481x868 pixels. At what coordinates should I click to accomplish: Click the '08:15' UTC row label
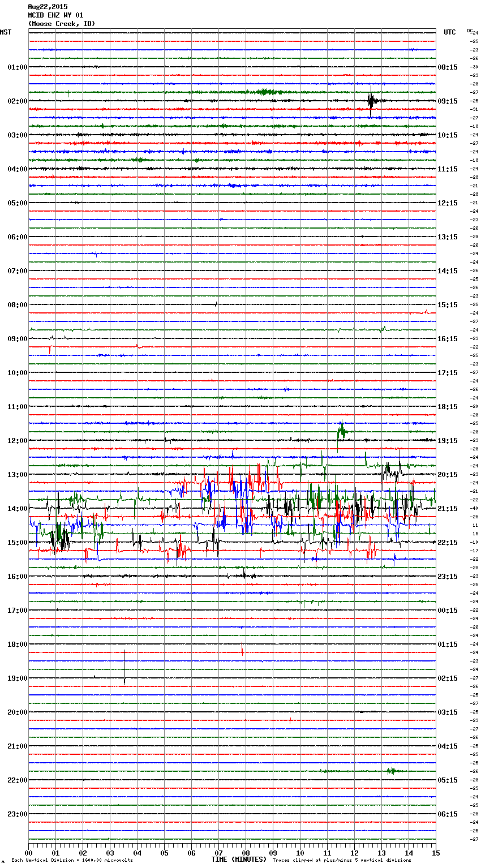coord(448,67)
